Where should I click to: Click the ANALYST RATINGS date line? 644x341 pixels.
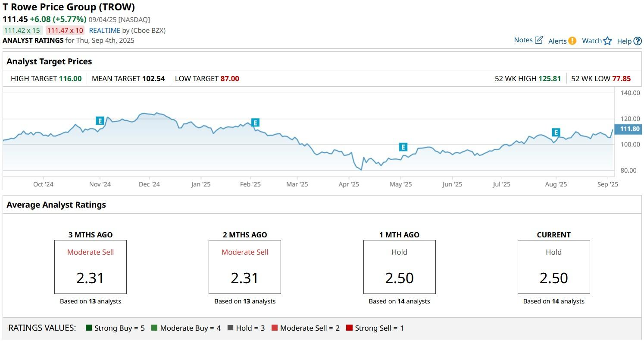point(69,40)
